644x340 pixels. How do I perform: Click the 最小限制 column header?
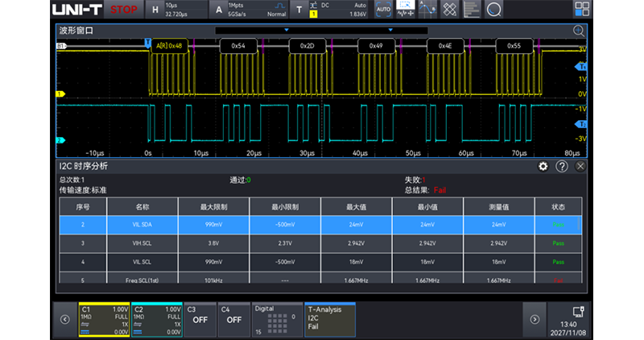[285, 207]
